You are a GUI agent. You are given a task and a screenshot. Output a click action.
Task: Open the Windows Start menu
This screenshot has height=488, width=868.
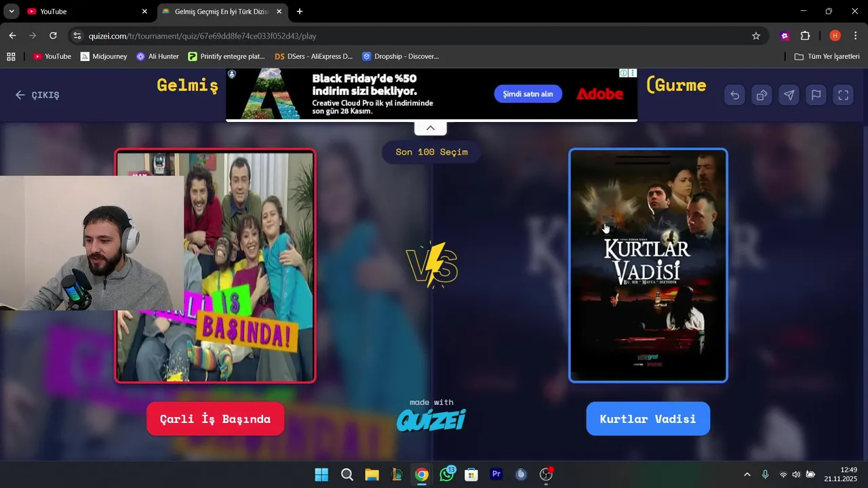click(x=321, y=474)
